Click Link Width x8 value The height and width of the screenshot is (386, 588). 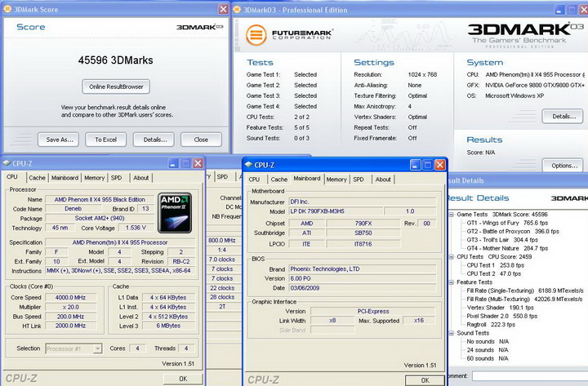tap(332, 321)
